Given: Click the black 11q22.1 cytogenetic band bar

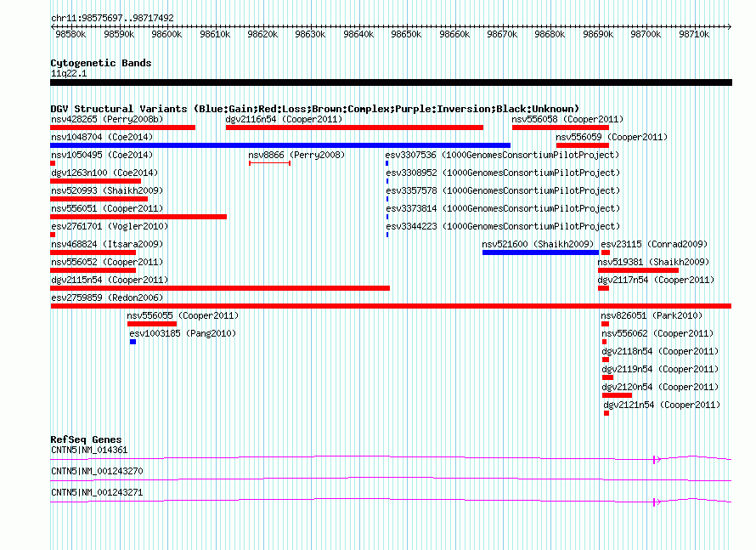Looking at the screenshot, I should coord(391,82).
